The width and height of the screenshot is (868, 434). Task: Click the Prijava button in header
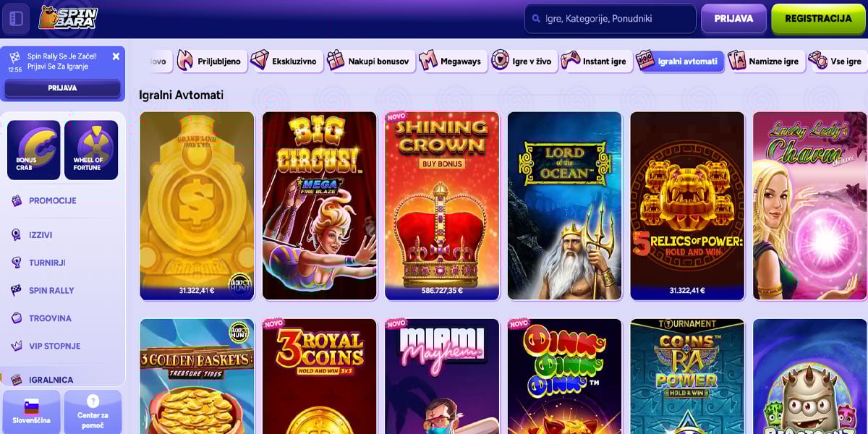click(x=733, y=19)
